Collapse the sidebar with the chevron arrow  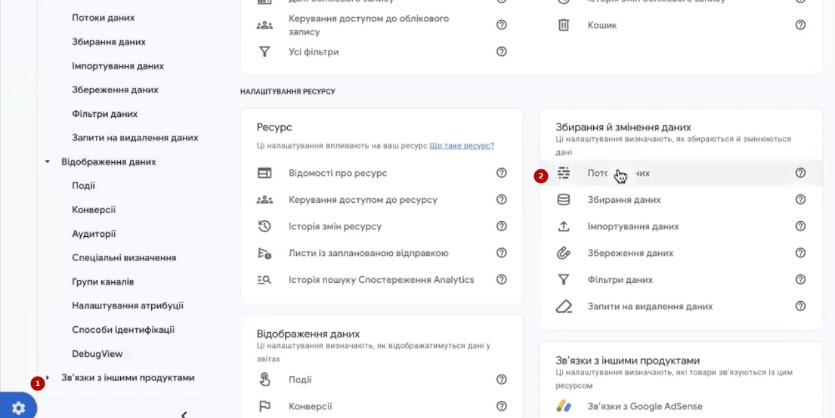(x=184, y=413)
